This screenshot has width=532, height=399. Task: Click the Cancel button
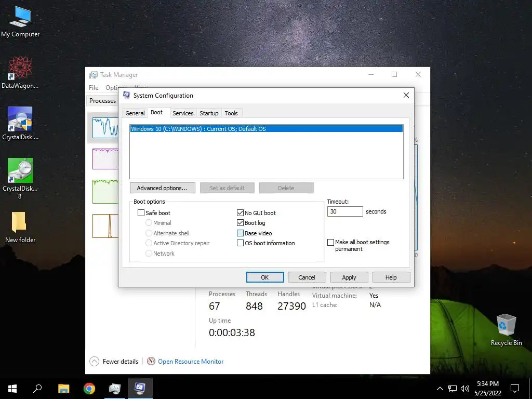click(x=307, y=277)
